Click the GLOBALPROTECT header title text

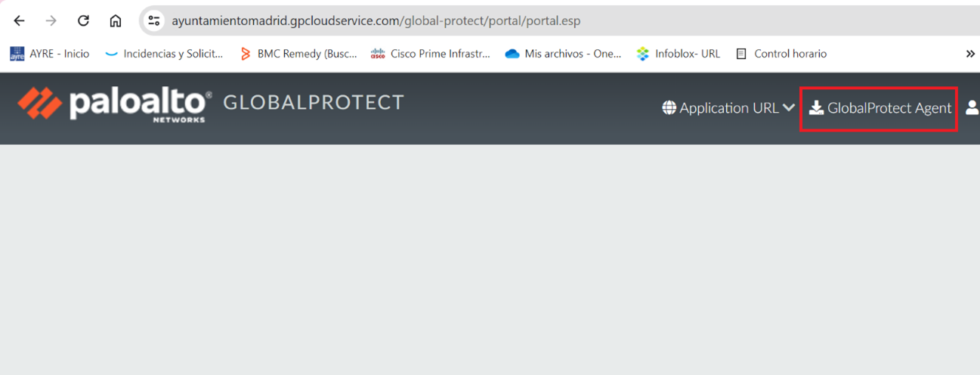314,103
